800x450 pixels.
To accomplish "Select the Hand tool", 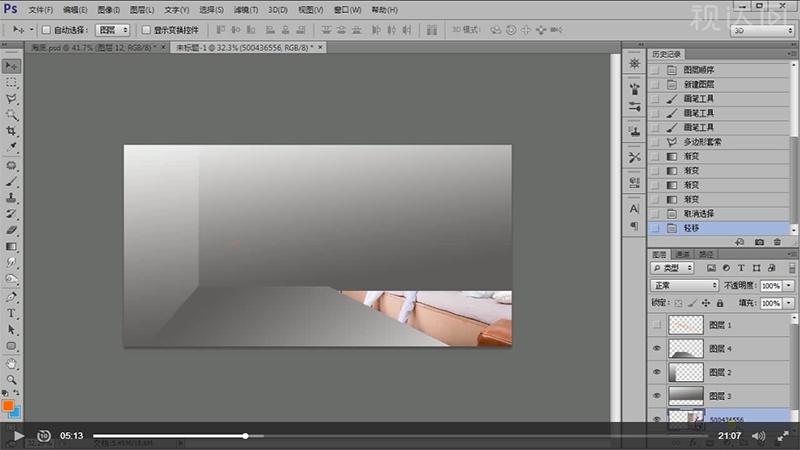I will tap(11, 364).
